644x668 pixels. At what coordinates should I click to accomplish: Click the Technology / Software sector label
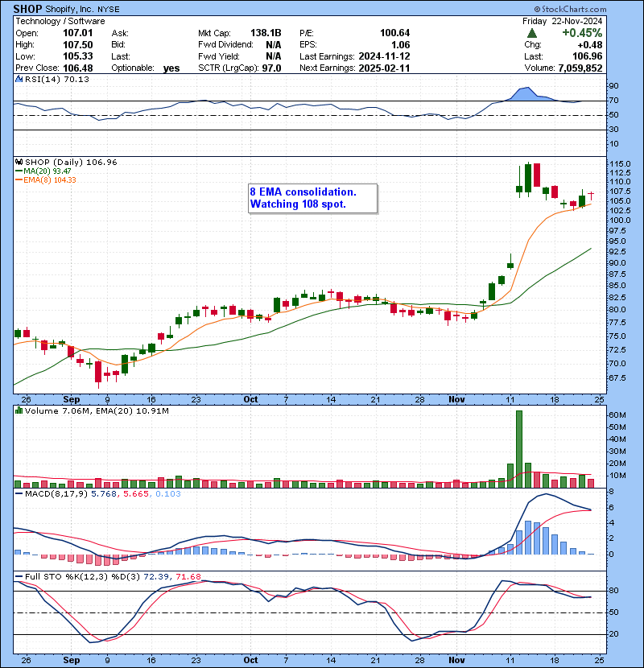click(60, 21)
